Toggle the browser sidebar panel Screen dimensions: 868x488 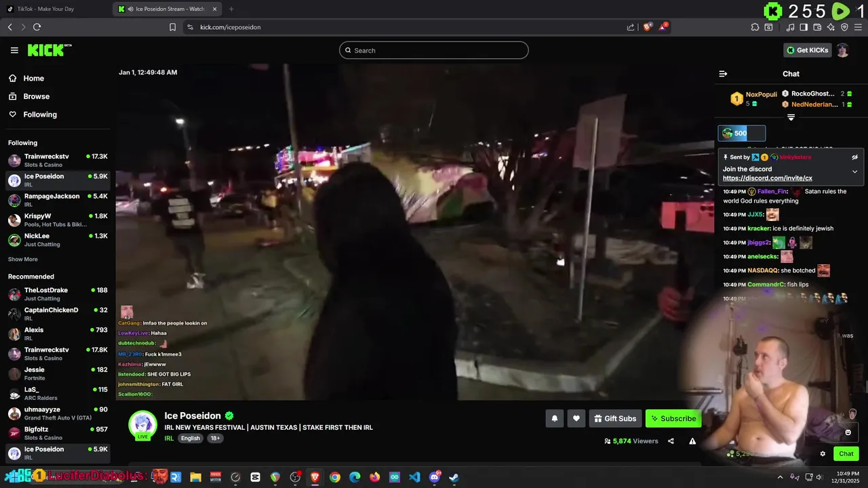(x=804, y=27)
